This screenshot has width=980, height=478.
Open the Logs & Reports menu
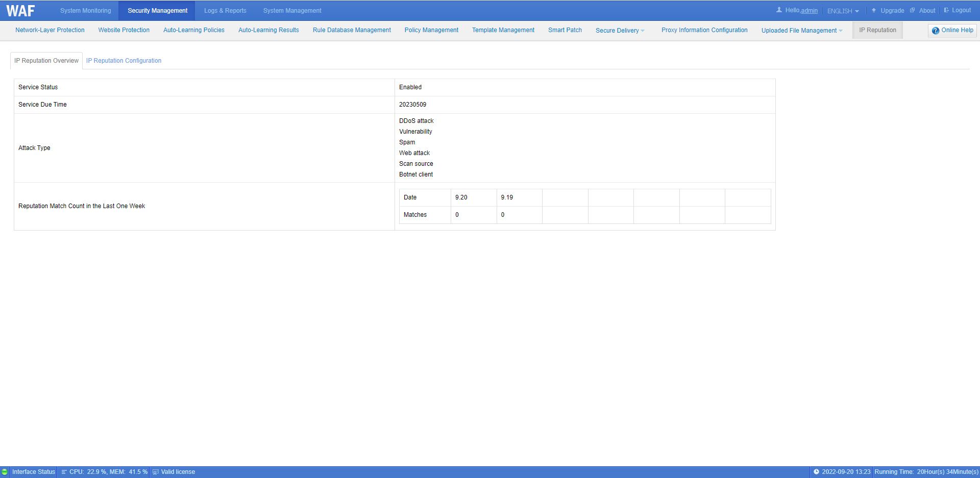(x=225, y=11)
